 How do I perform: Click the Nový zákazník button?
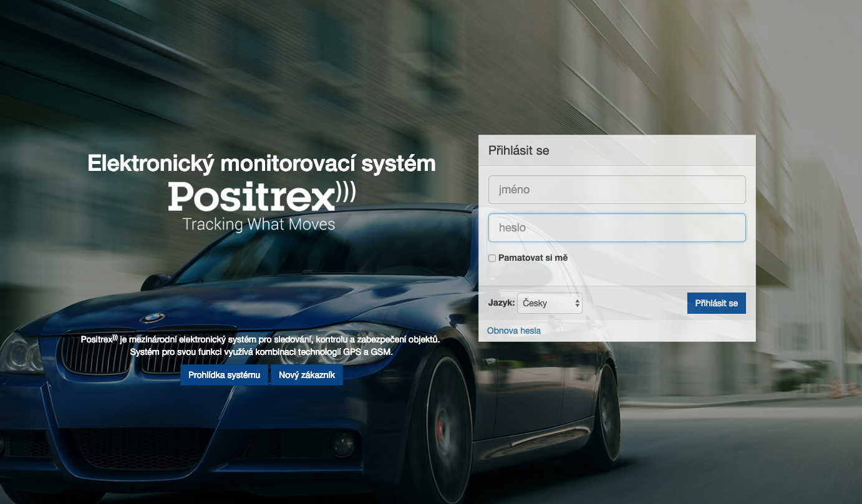(307, 375)
